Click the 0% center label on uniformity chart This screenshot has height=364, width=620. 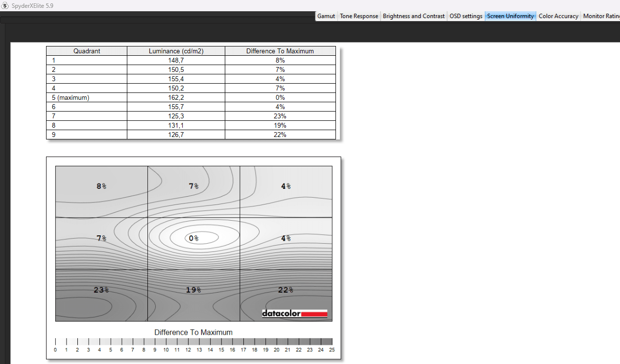194,238
